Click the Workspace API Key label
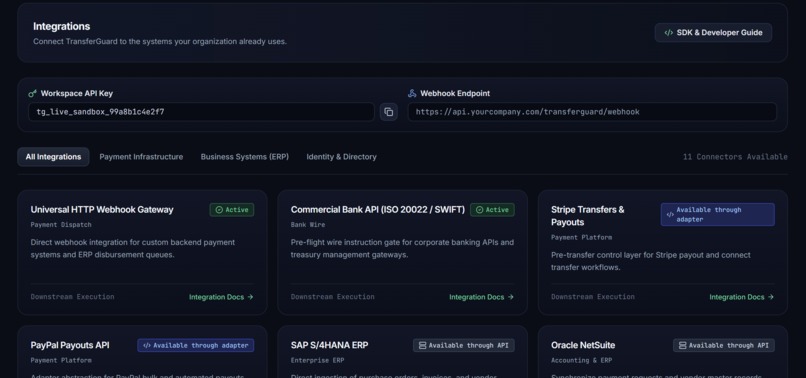The height and width of the screenshot is (378, 806). (77, 94)
